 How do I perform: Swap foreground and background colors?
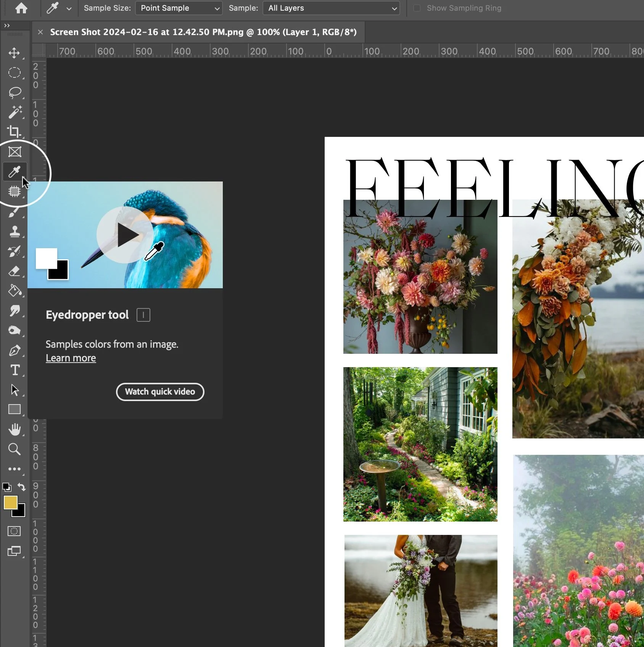pyautogui.click(x=22, y=487)
